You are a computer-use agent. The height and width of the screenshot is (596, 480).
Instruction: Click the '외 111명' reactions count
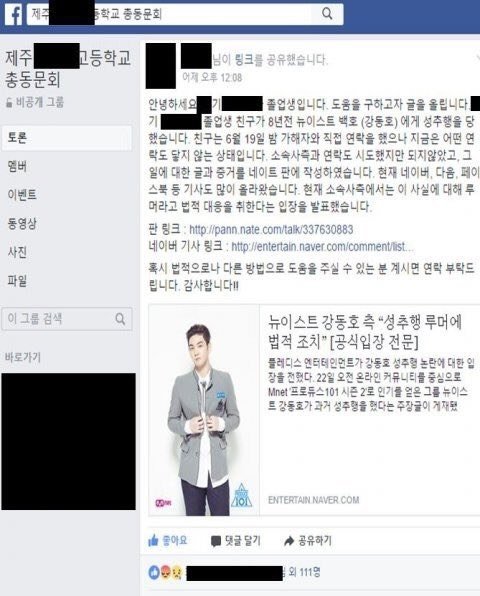304,572
